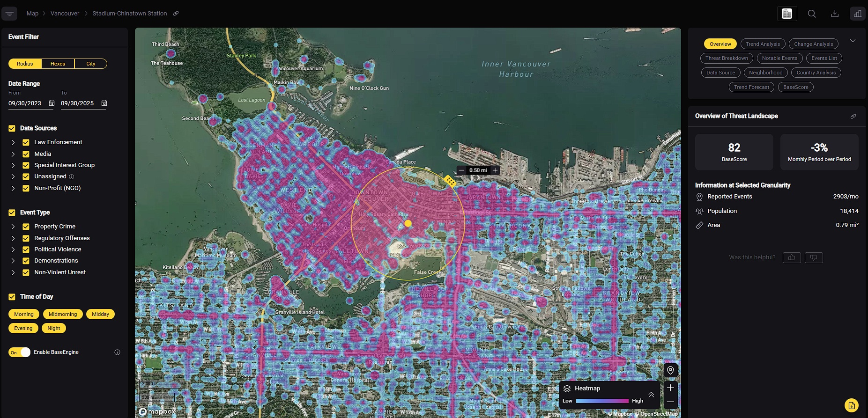Open the From date calendar icon
This screenshot has width=868, height=418.
click(x=52, y=103)
